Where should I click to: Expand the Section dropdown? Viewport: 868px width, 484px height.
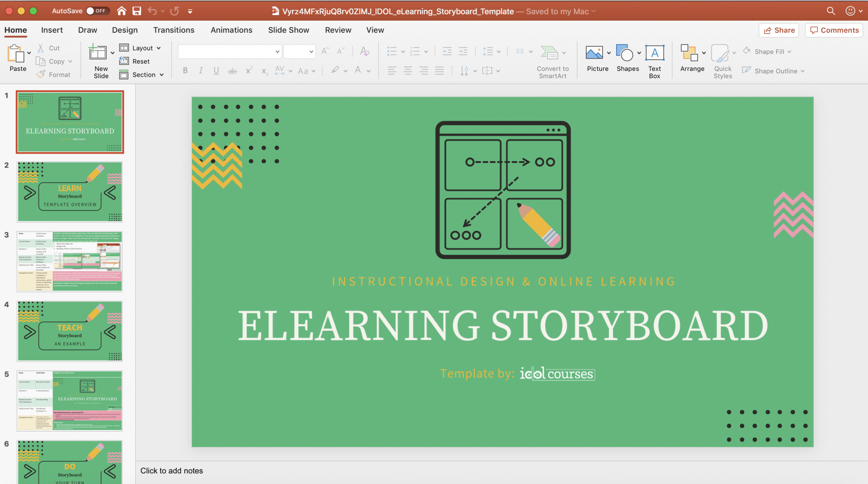point(144,75)
